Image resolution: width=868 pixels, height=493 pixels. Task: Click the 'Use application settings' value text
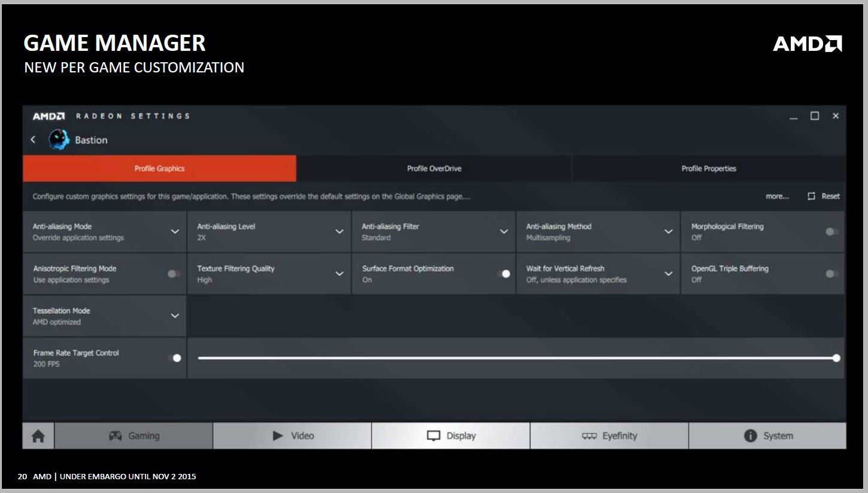pyautogui.click(x=71, y=279)
